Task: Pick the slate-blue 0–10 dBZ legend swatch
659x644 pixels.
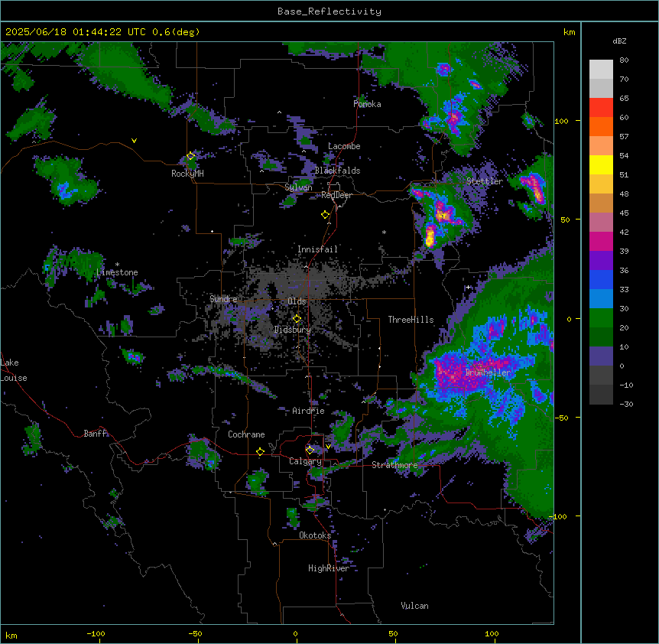Action: (x=601, y=356)
